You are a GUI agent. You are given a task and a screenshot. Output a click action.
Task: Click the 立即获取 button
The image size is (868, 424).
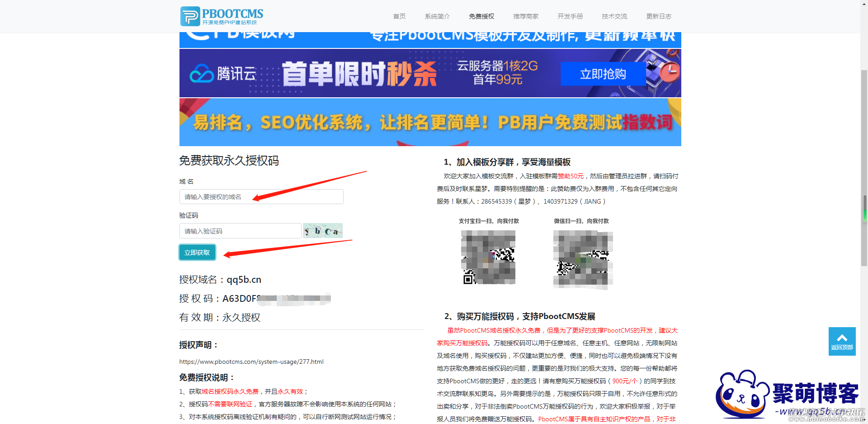tap(197, 252)
